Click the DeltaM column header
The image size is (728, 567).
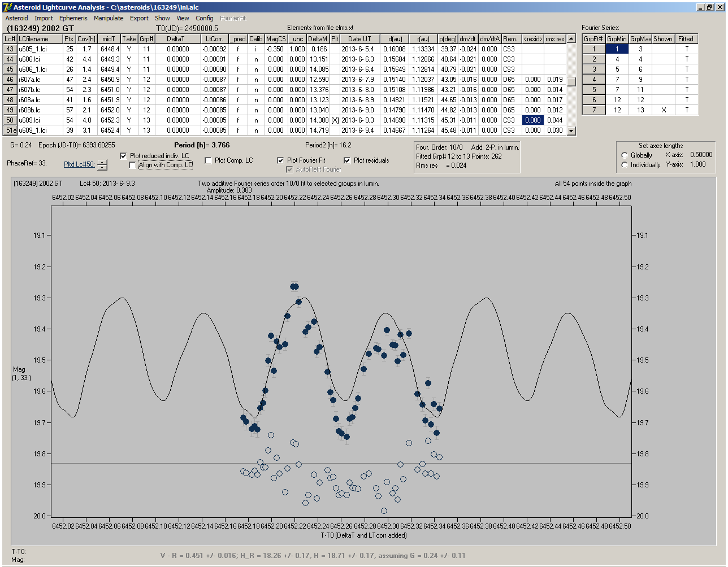318,39
